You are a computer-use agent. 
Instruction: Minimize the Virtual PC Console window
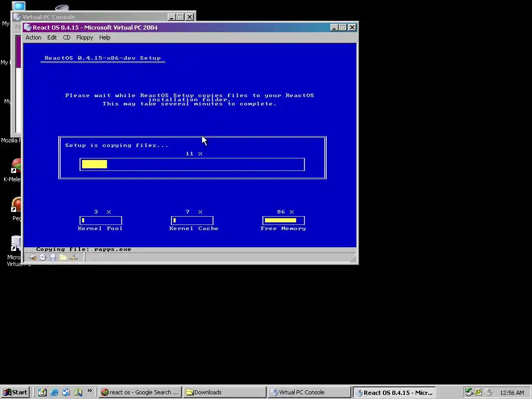(171, 17)
